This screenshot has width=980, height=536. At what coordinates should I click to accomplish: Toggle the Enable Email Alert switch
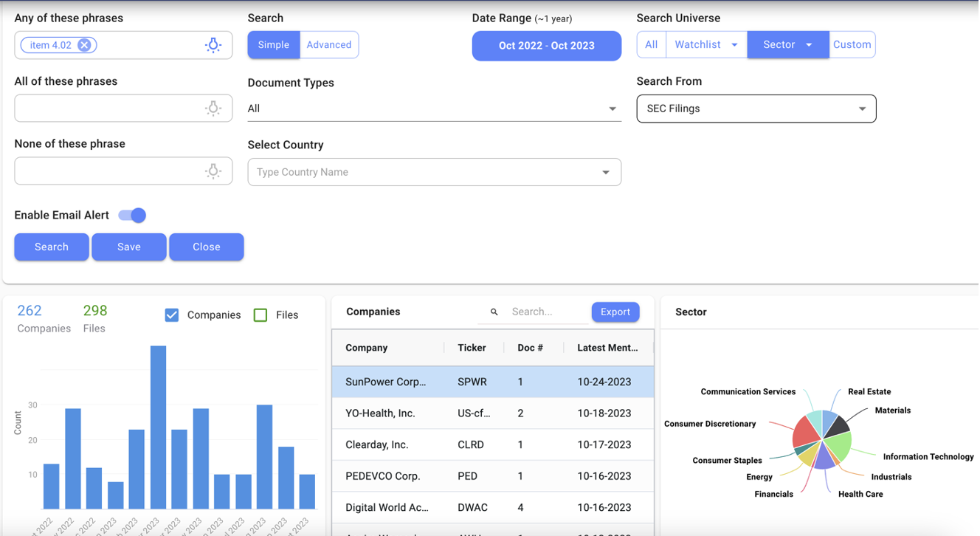pos(133,216)
